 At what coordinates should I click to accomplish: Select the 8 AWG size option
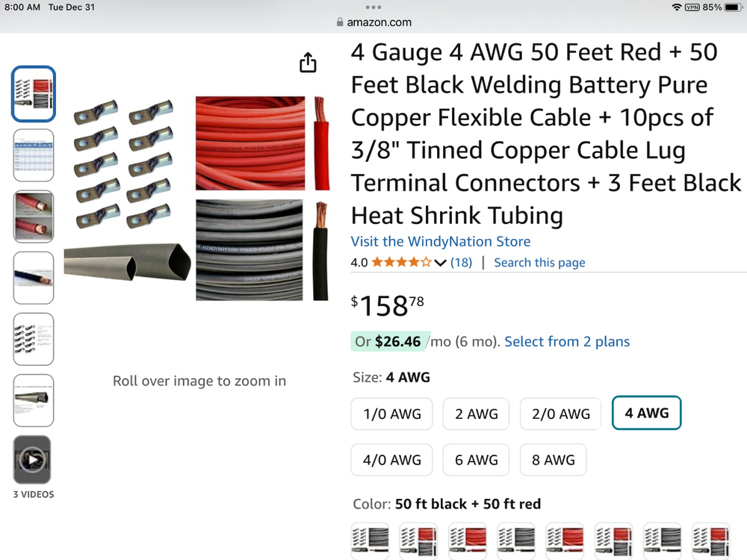coord(553,460)
